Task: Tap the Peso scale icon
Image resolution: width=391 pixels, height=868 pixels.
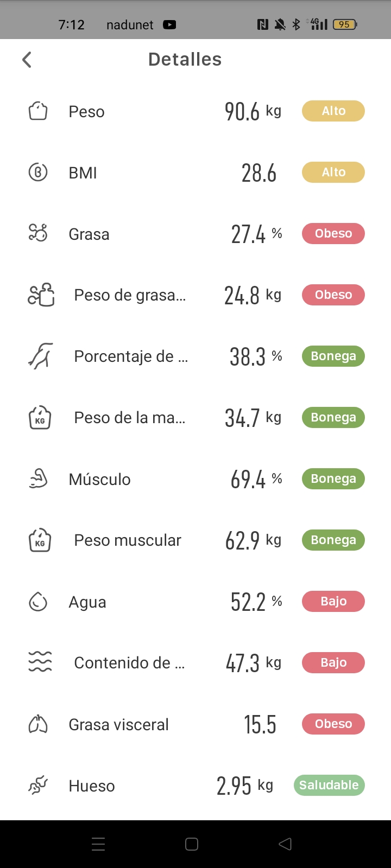Action: [x=38, y=111]
